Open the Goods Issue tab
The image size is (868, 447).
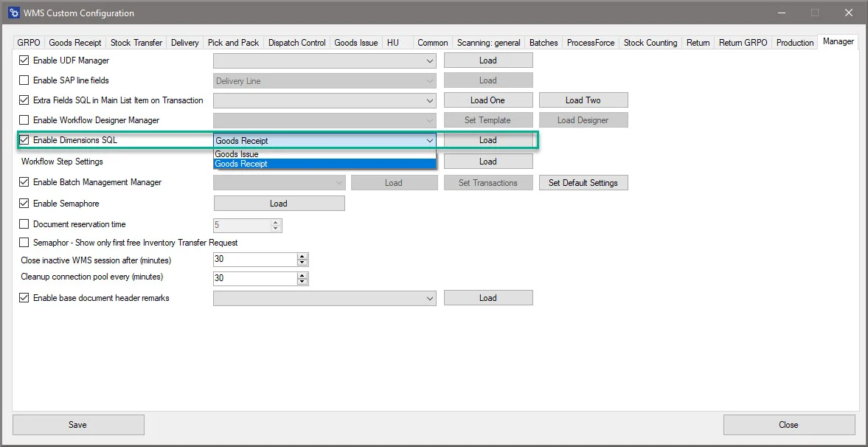tap(356, 43)
